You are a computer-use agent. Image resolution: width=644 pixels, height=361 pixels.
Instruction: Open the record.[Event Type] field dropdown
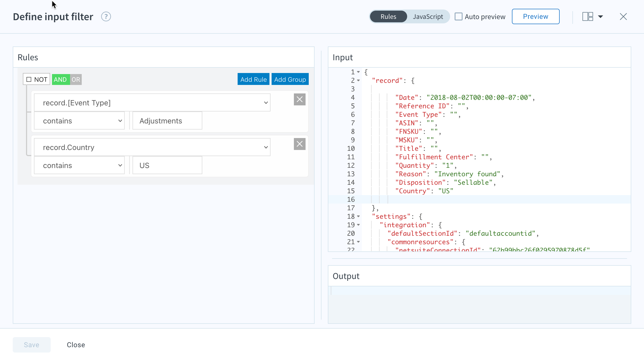152,102
